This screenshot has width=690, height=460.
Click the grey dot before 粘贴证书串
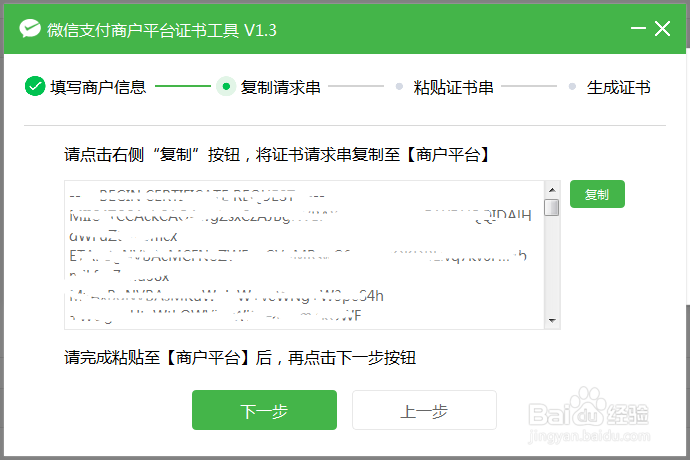click(x=399, y=86)
